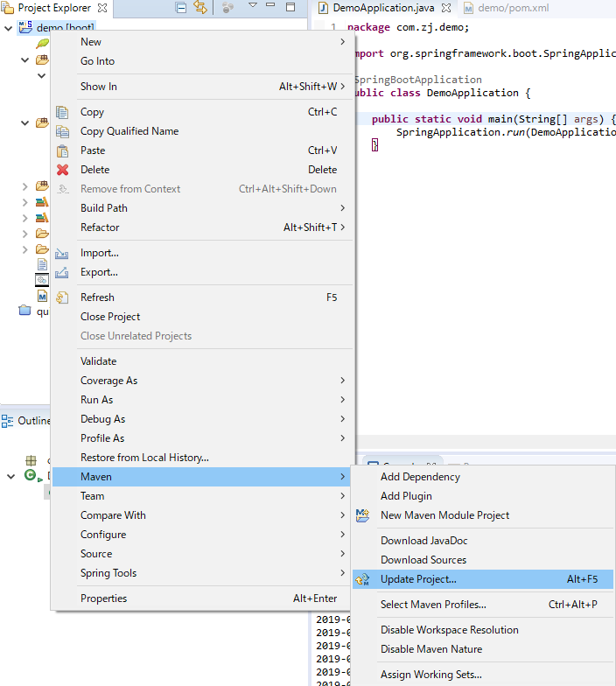
Task: Expand the Run As submenu
Action: point(203,400)
